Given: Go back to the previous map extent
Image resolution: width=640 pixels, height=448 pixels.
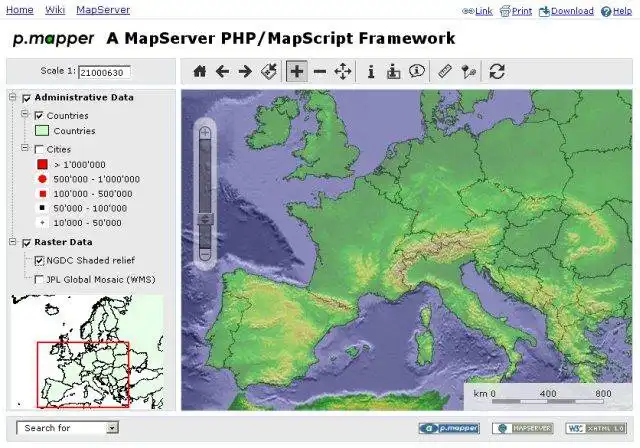Looking at the screenshot, I should [222, 71].
